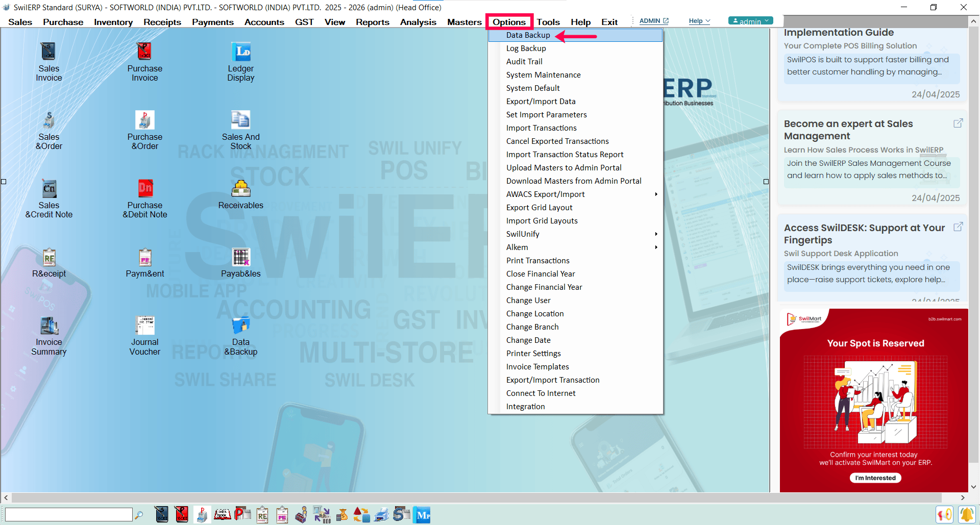
Task: Click the blue MP icon in bottom toolbar
Action: click(423, 515)
